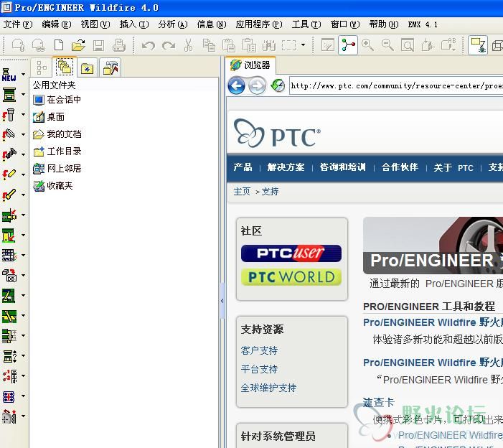Click the Print icon in the toolbar
This screenshot has width=503, height=448.
coord(118,45)
